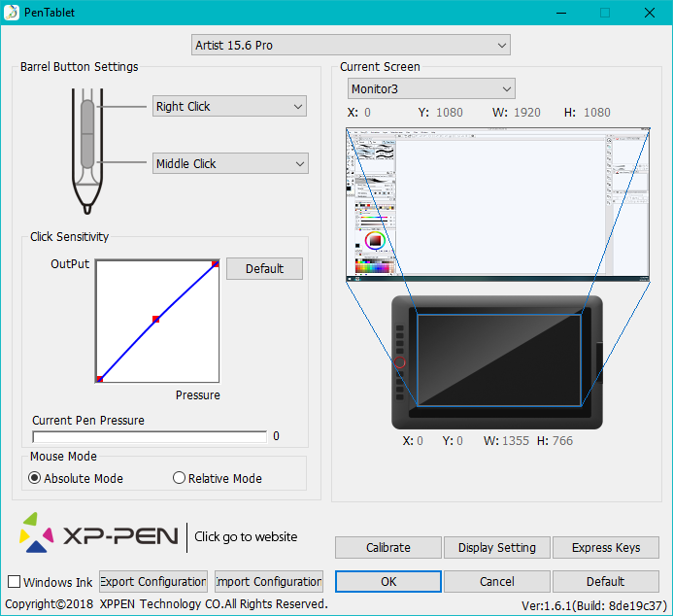Image resolution: width=673 pixels, height=616 pixels.
Task: Click the tablet W value 1355
Action: point(516,441)
